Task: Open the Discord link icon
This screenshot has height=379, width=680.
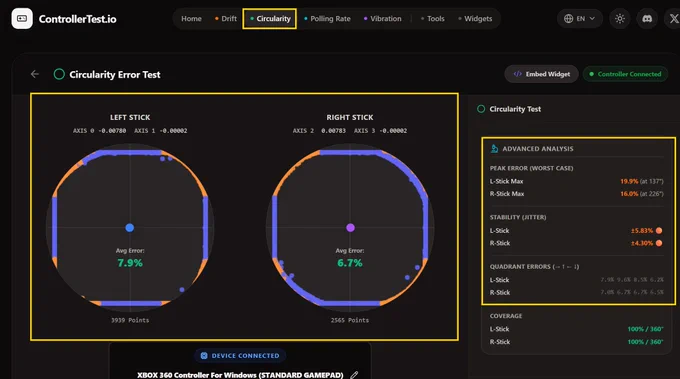Action: 647,19
